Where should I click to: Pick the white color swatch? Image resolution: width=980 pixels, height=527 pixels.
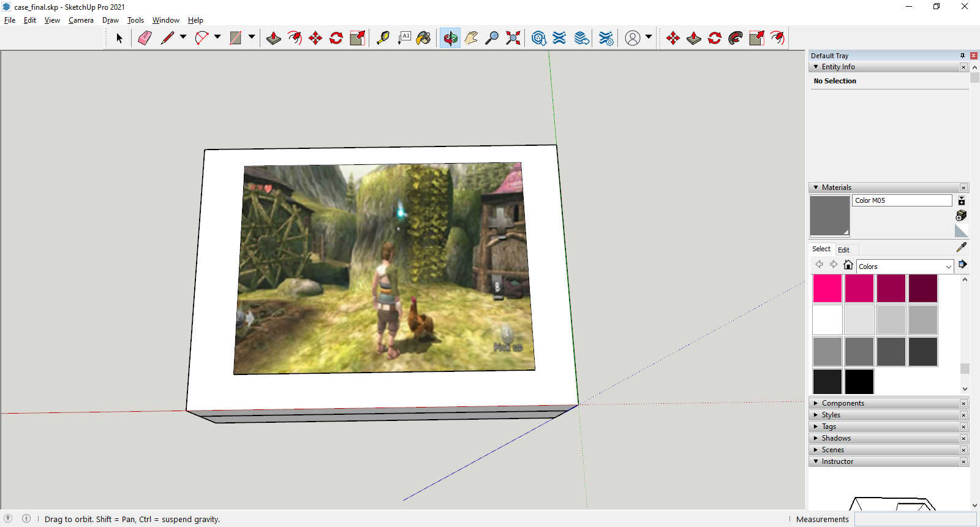coord(827,320)
